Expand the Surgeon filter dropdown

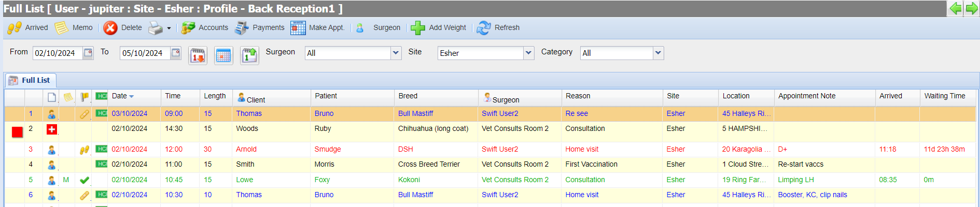[396, 53]
